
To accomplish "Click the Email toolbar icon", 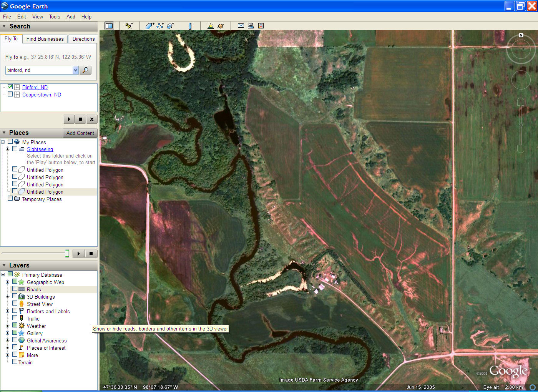I will (241, 26).
